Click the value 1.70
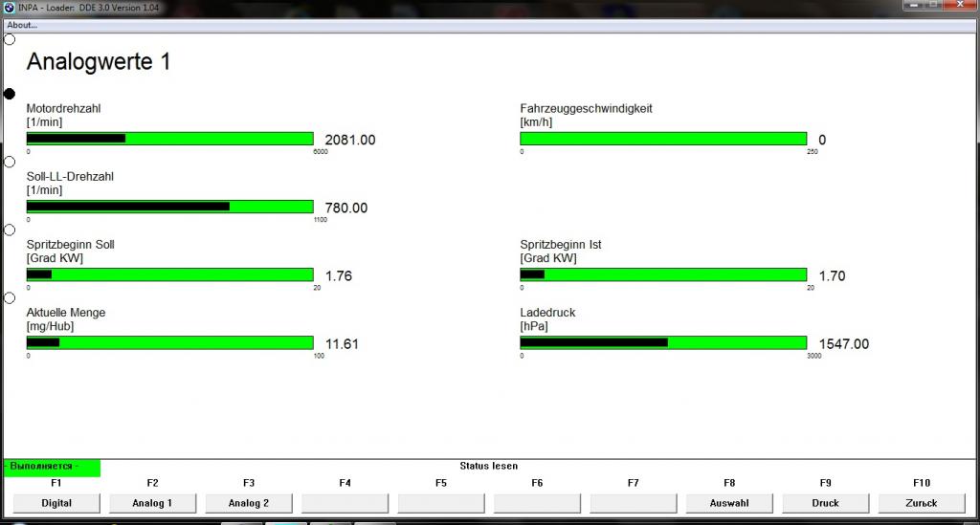This screenshot has height=525, width=980. click(x=832, y=276)
